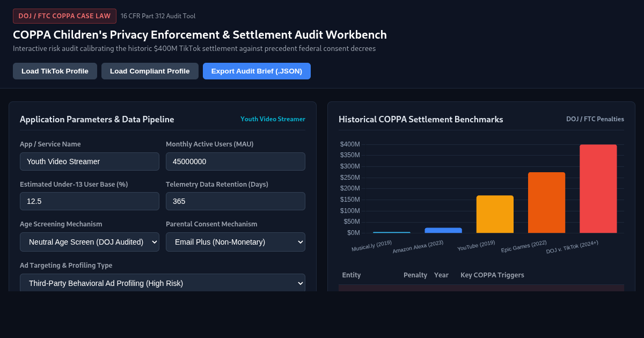Click the DOJ / FTC COPPA Case Law badge
The image size is (644, 338).
[x=64, y=16]
